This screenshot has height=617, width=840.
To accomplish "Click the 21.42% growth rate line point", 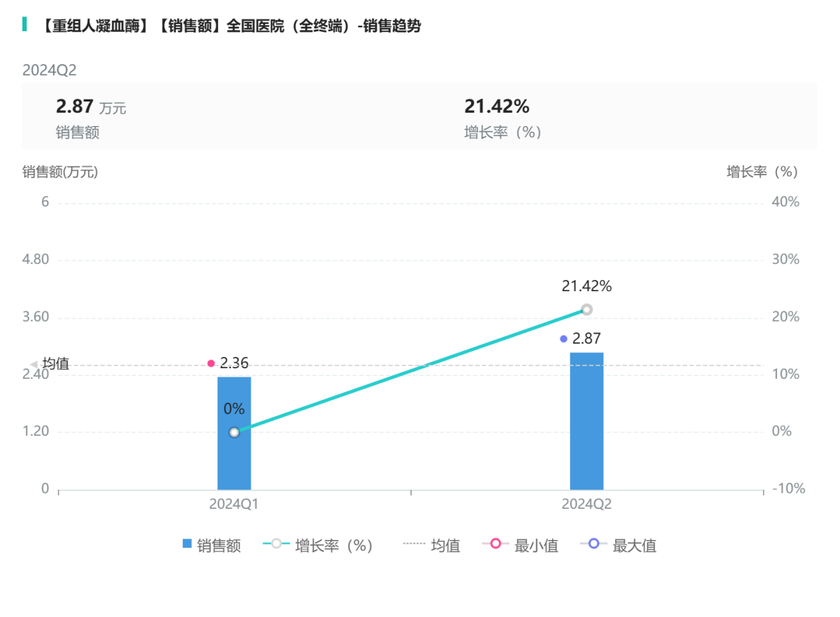I will pos(587,309).
